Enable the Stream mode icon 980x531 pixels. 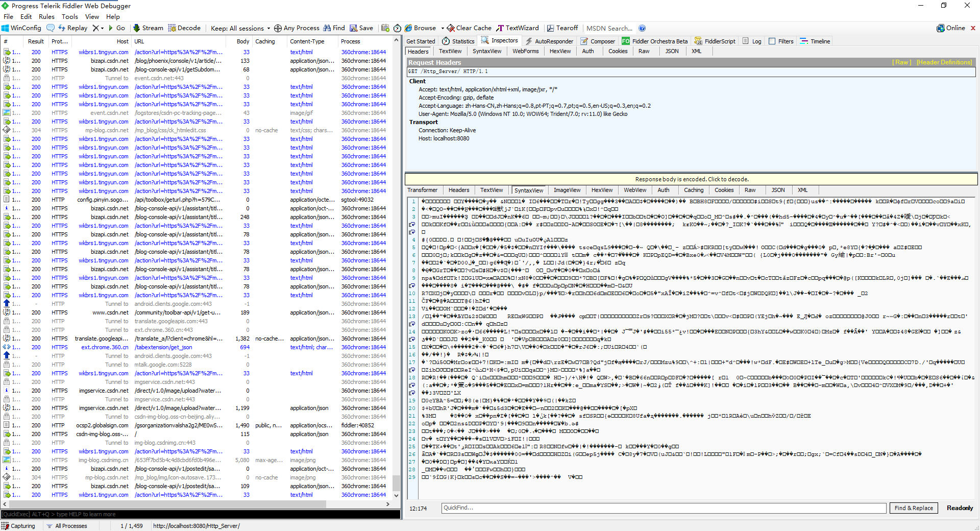(148, 28)
